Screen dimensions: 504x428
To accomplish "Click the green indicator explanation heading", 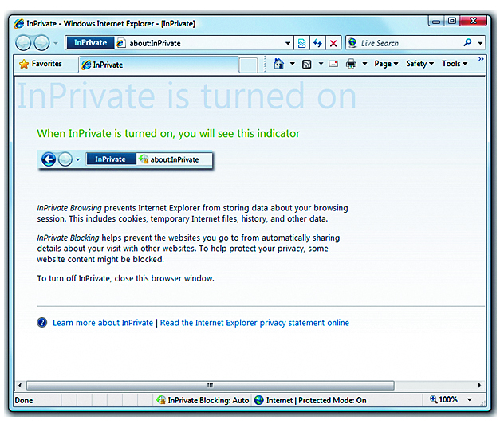I will (168, 134).
